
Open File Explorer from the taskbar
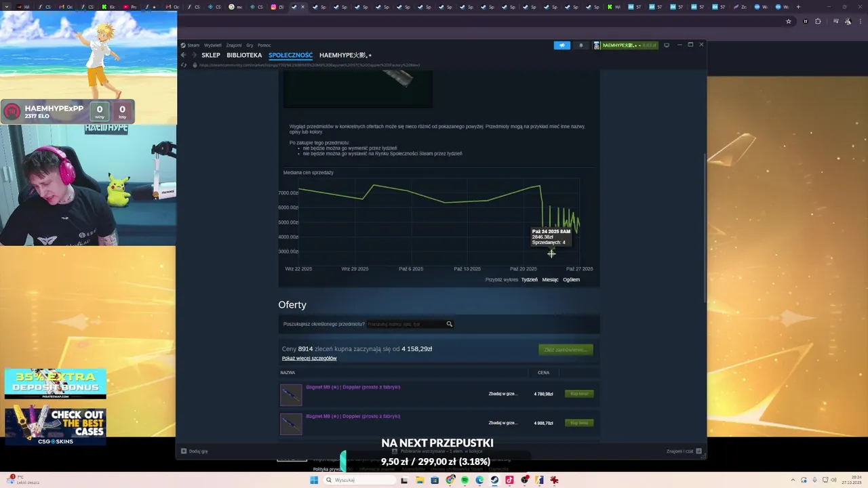tap(420, 480)
